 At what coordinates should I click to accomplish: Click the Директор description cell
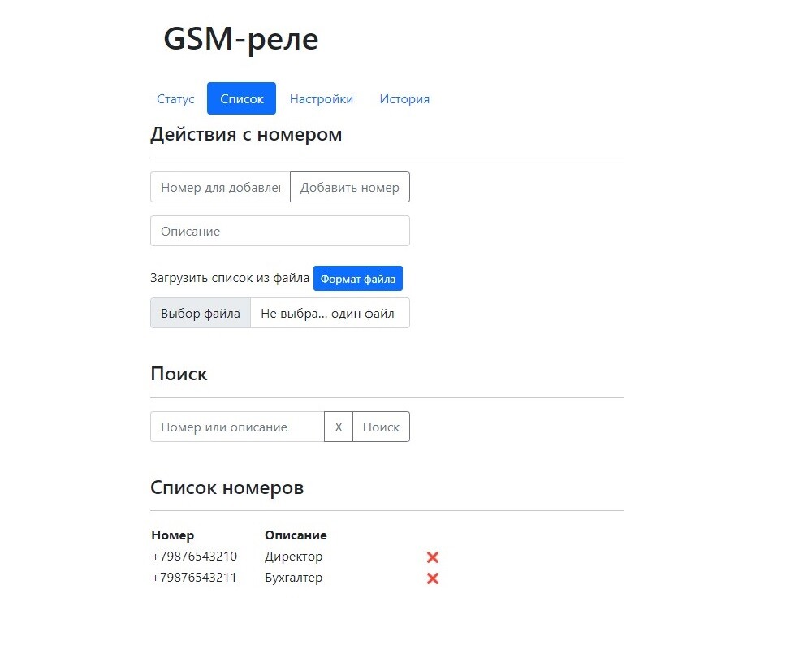coord(293,557)
